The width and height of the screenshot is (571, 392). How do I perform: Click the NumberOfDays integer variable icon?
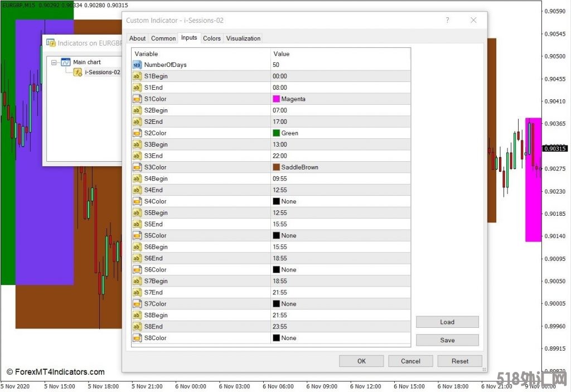[137, 65]
